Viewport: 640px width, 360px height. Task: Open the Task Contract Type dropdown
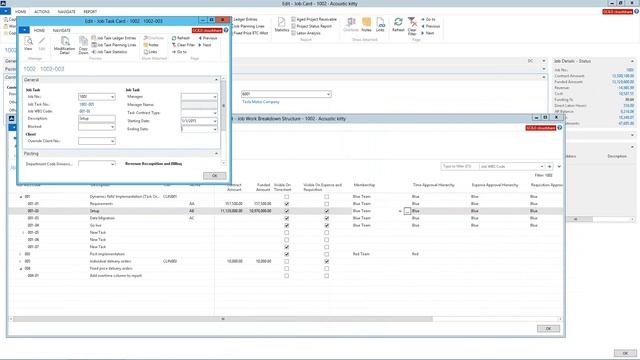coord(215,113)
